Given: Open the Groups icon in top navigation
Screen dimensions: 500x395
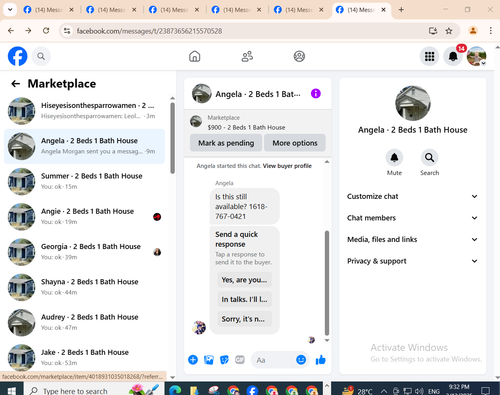Looking at the screenshot, I should click(299, 56).
